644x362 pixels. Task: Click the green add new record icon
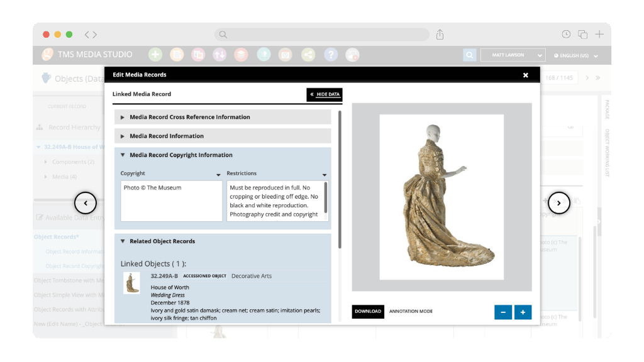coord(155,55)
